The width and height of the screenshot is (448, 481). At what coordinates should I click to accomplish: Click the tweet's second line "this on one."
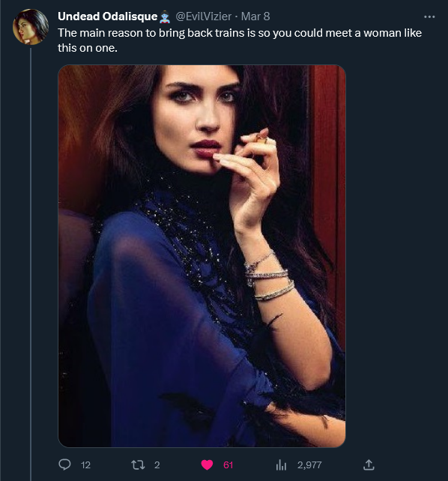click(x=88, y=48)
